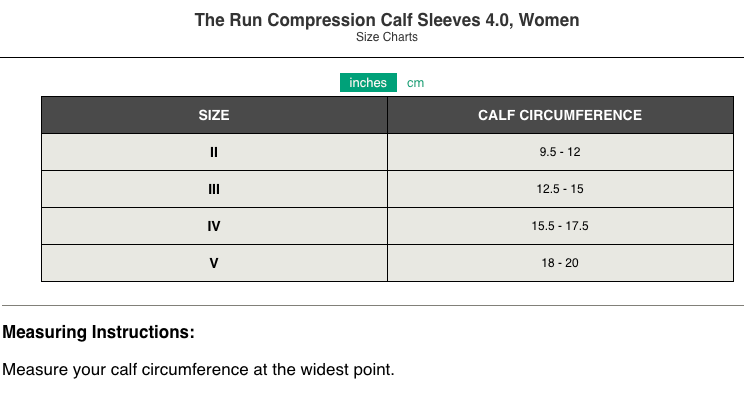Screen dimensions: 744x400
Task: Click the SIZE column header
Action: pos(214,115)
